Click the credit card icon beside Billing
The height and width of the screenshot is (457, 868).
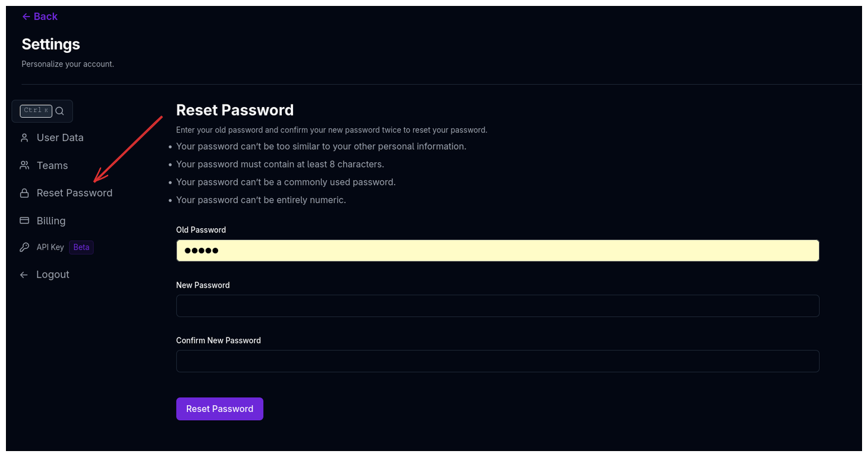24,220
